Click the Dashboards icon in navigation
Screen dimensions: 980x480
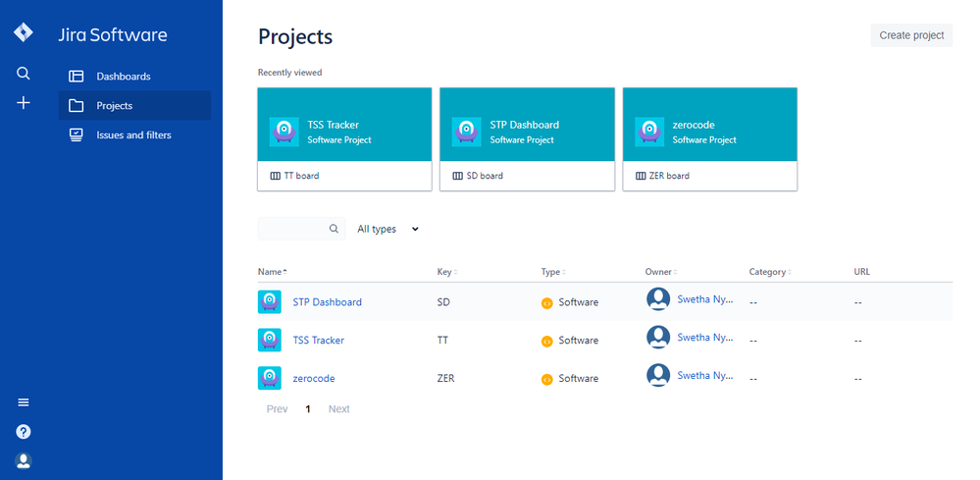[x=77, y=77]
